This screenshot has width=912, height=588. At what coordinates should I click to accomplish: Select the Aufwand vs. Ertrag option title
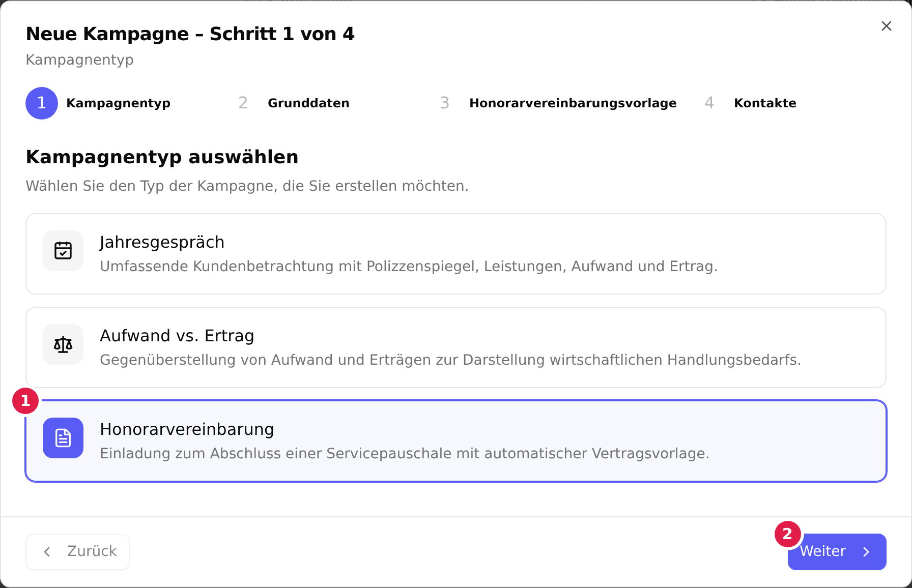(177, 336)
